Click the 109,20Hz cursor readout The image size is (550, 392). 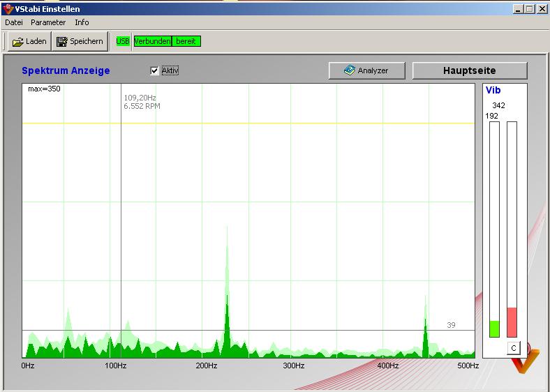pyautogui.click(x=140, y=98)
